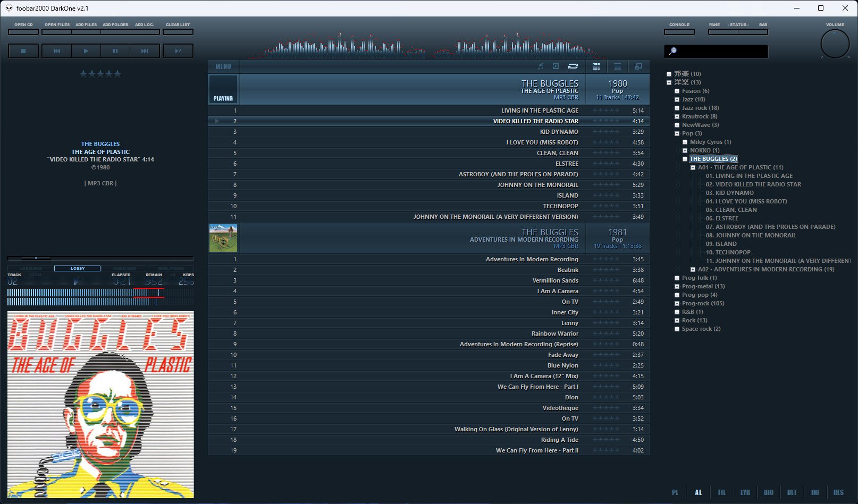Select 'Prog-rock (105)' in the library tree
The height and width of the screenshot is (504, 858).
coord(703,303)
